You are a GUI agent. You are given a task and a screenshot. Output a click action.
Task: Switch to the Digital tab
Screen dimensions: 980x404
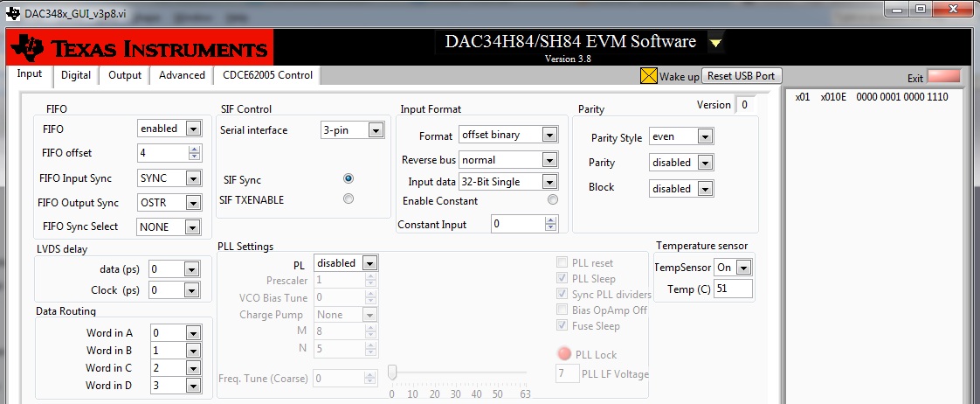coord(76,75)
